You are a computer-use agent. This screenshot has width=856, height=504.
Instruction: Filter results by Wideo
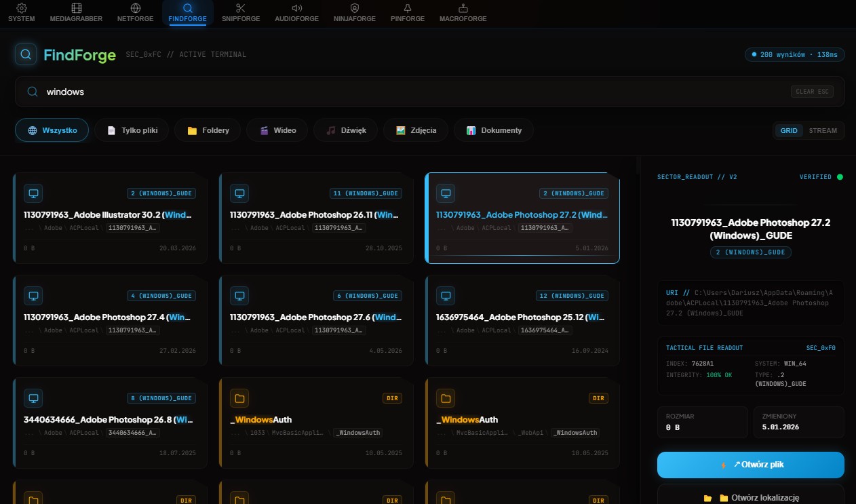click(x=277, y=130)
